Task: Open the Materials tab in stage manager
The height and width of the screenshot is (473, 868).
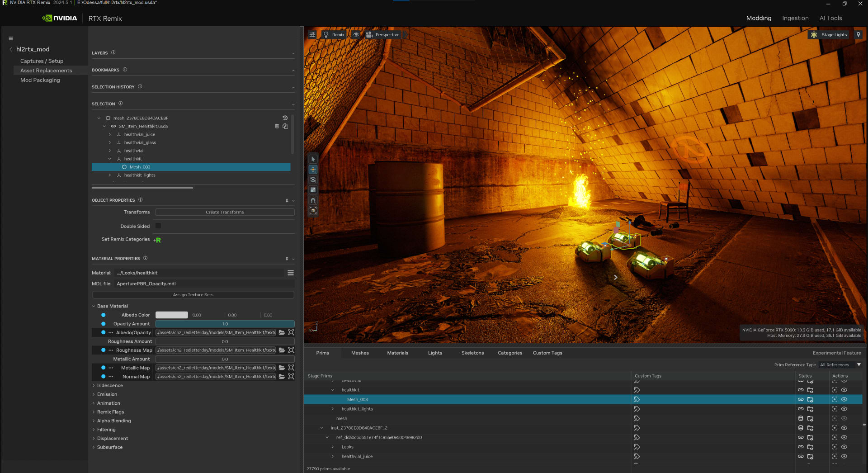Action: (x=397, y=353)
